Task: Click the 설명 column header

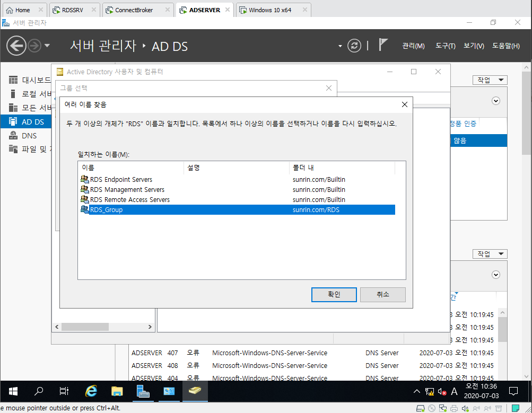Action: 237,168
